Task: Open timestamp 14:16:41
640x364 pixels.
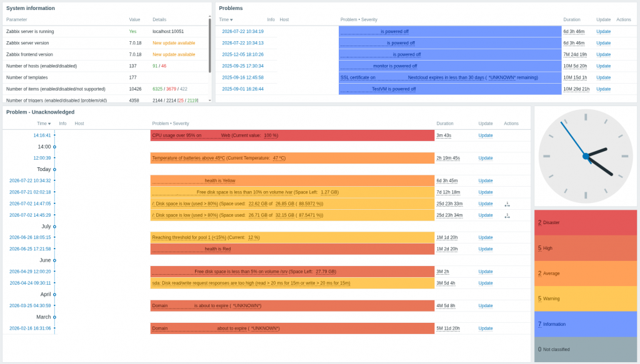Action: pos(42,135)
